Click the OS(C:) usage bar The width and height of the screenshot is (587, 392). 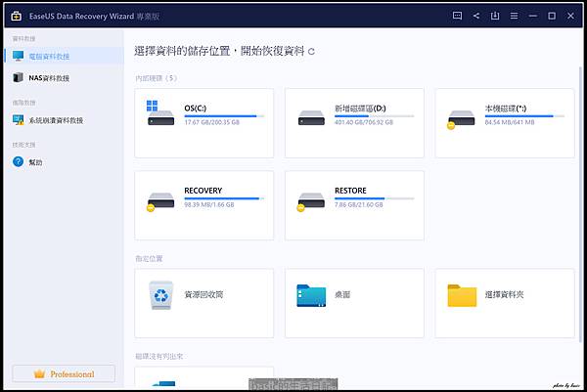coord(221,115)
